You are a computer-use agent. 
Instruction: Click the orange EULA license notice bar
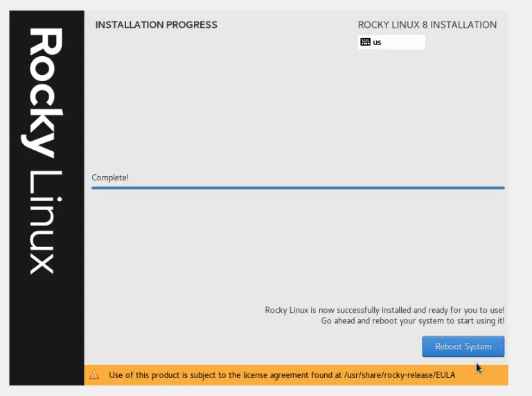coord(296,375)
